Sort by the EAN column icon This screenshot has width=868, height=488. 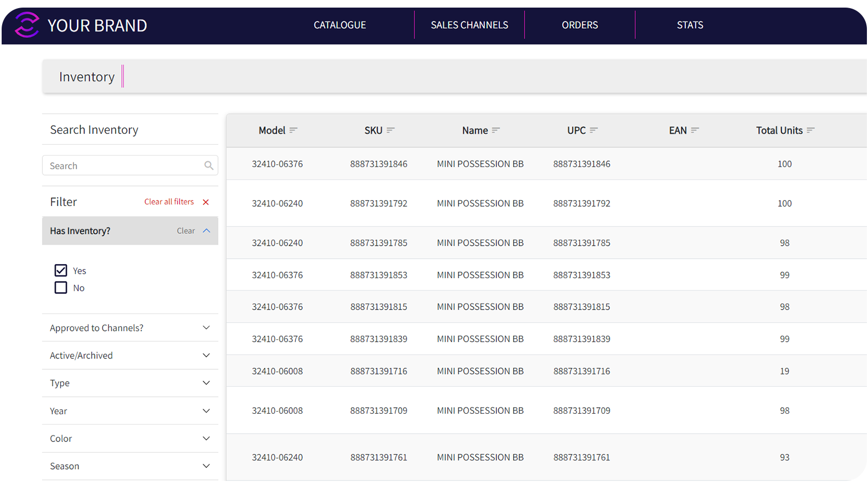click(695, 130)
